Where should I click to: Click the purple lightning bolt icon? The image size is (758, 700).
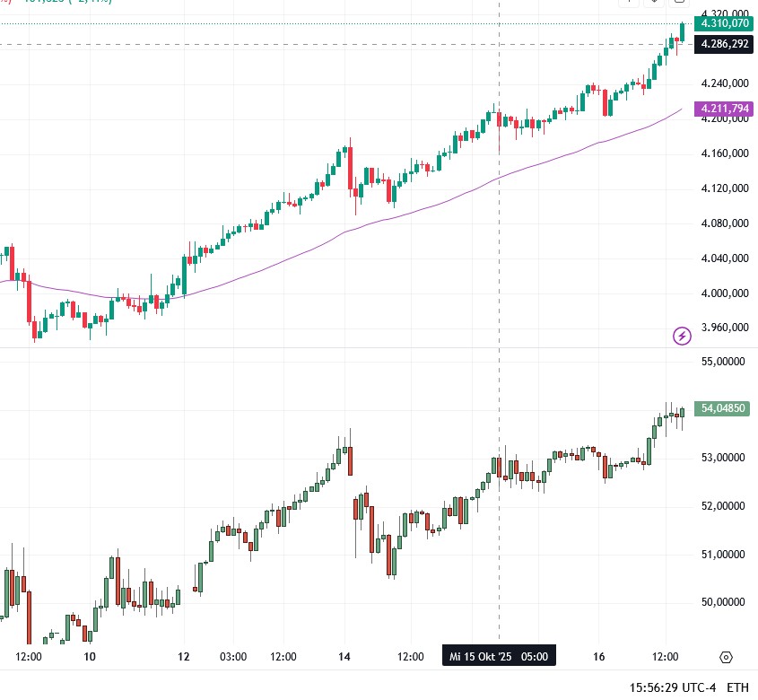(682, 337)
